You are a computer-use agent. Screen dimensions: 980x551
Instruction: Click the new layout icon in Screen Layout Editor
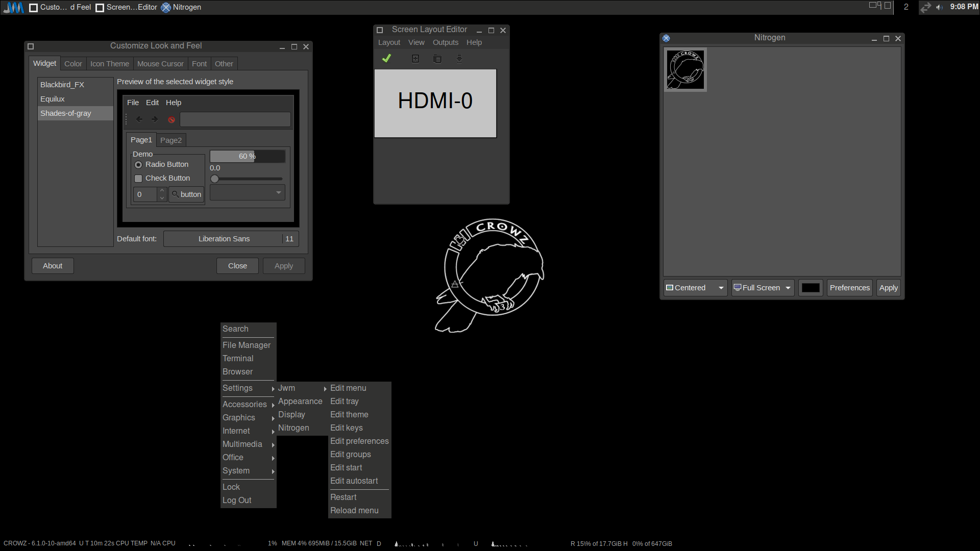tap(415, 59)
